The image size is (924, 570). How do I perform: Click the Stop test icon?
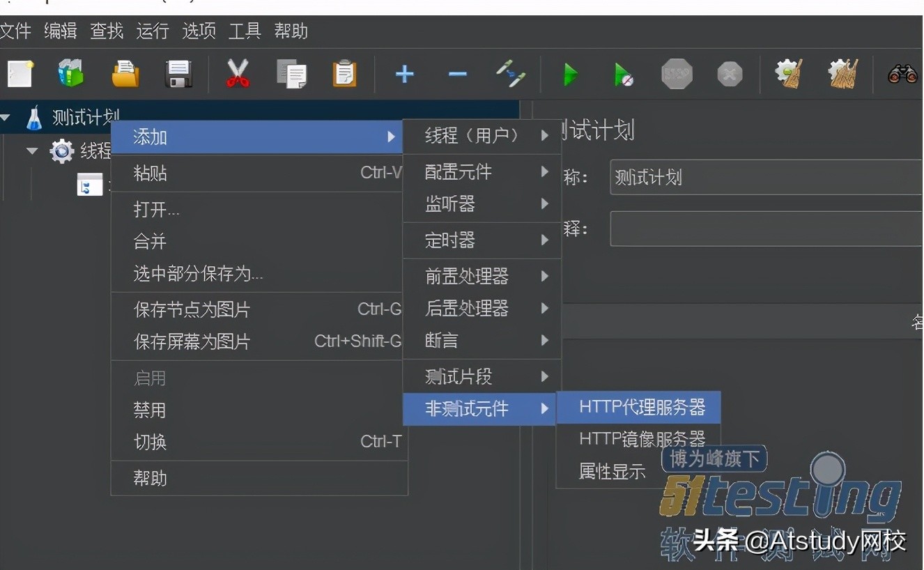pyautogui.click(x=676, y=74)
